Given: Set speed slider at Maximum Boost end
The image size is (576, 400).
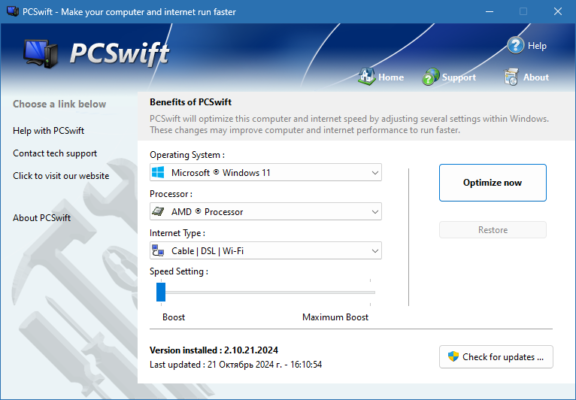Looking at the screenshot, I should click(370, 292).
